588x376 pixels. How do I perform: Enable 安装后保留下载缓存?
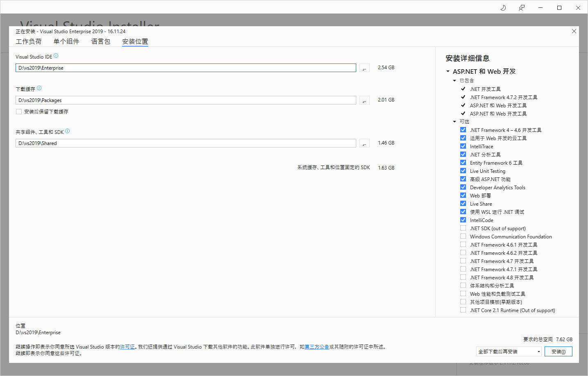[18, 111]
